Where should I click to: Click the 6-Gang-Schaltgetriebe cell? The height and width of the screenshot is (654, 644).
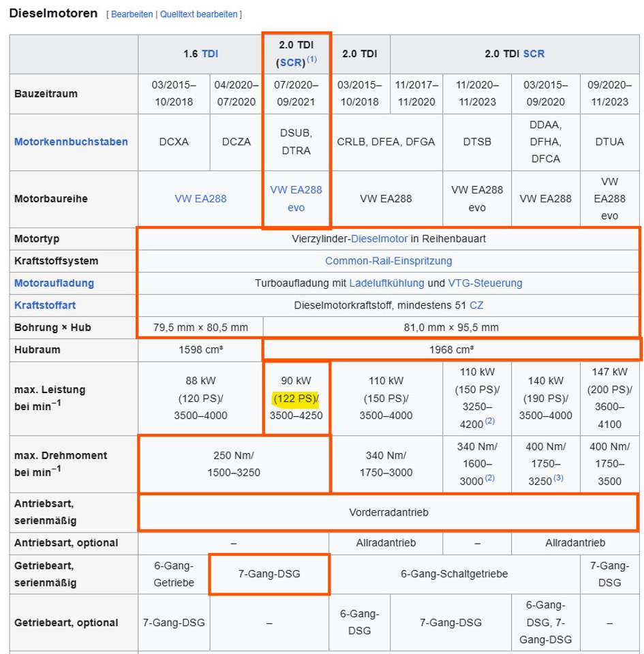coord(455,574)
